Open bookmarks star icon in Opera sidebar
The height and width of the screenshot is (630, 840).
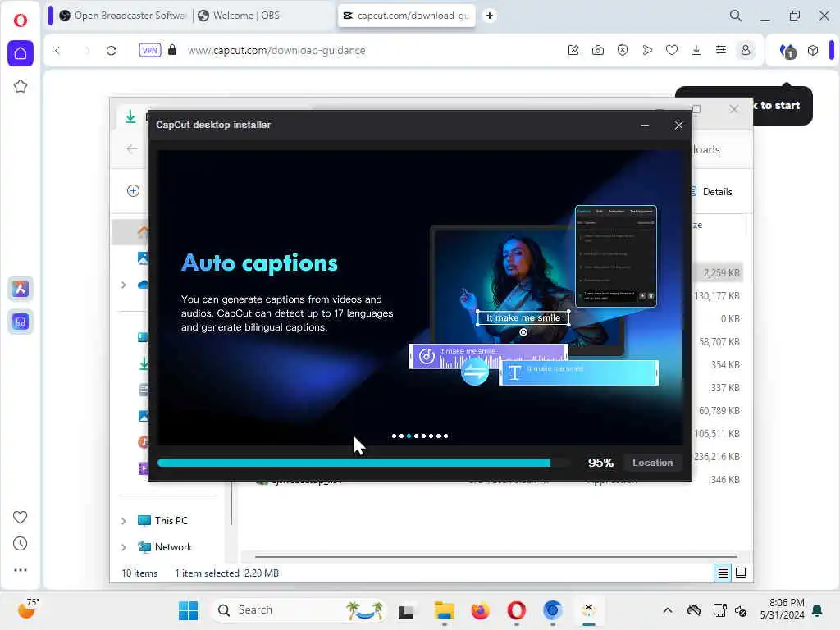[x=21, y=86]
